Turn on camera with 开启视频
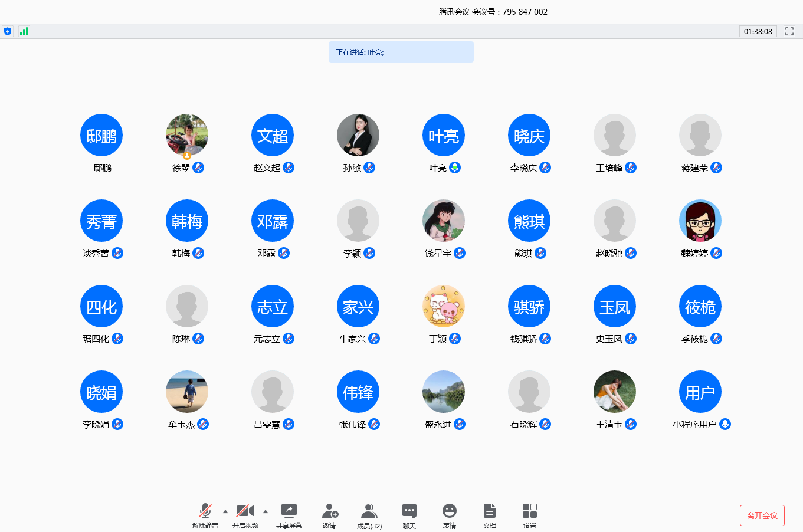This screenshot has height=532, width=803. point(245,511)
